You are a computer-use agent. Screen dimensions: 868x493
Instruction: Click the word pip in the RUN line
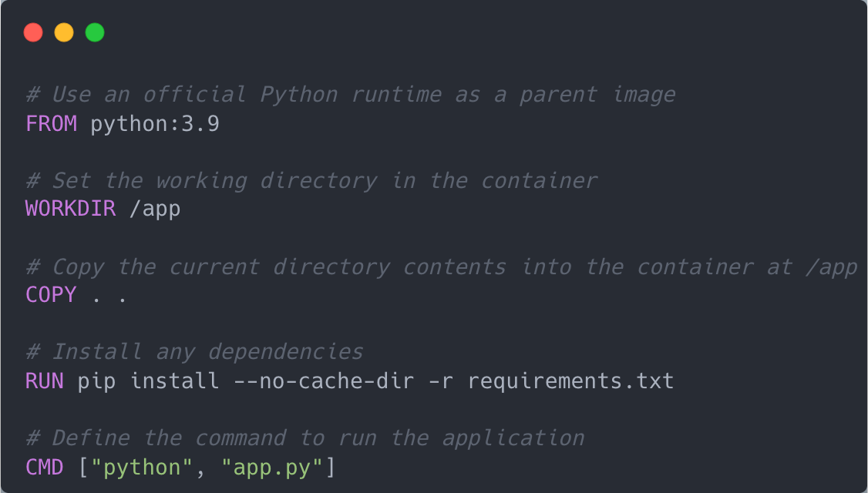pos(97,381)
